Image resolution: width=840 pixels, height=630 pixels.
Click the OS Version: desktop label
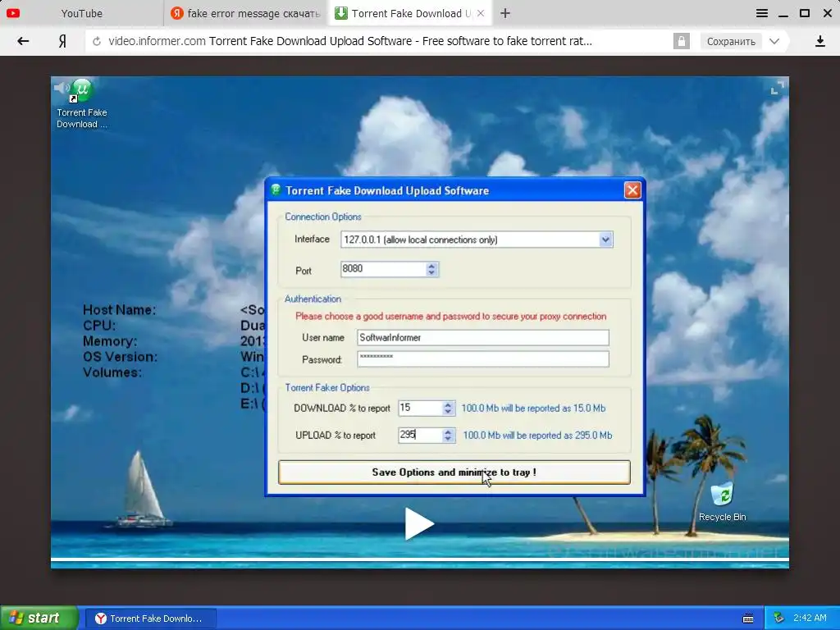pos(120,357)
